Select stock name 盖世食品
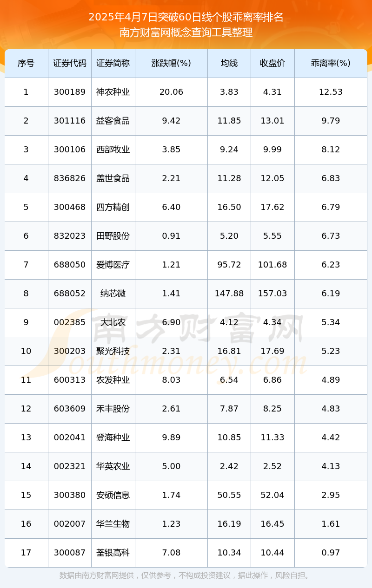This screenshot has height=588, width=372. 113,178
